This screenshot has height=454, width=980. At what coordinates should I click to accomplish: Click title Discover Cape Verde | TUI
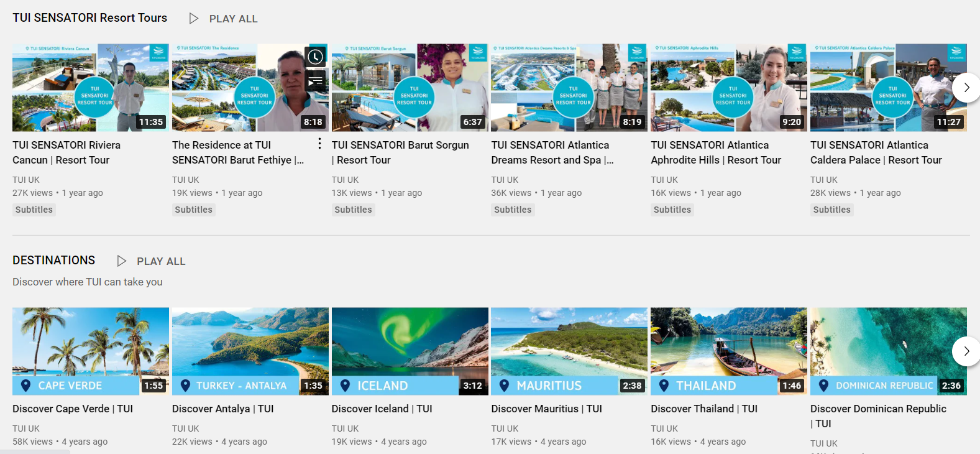pos(73,409)
